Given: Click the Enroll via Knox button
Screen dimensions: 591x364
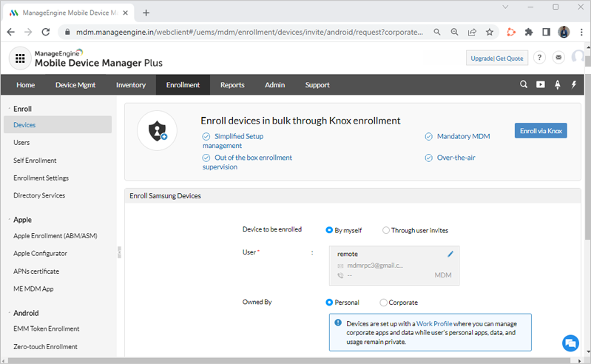Looking at the screenshot, I should click(x=541, y=131).
